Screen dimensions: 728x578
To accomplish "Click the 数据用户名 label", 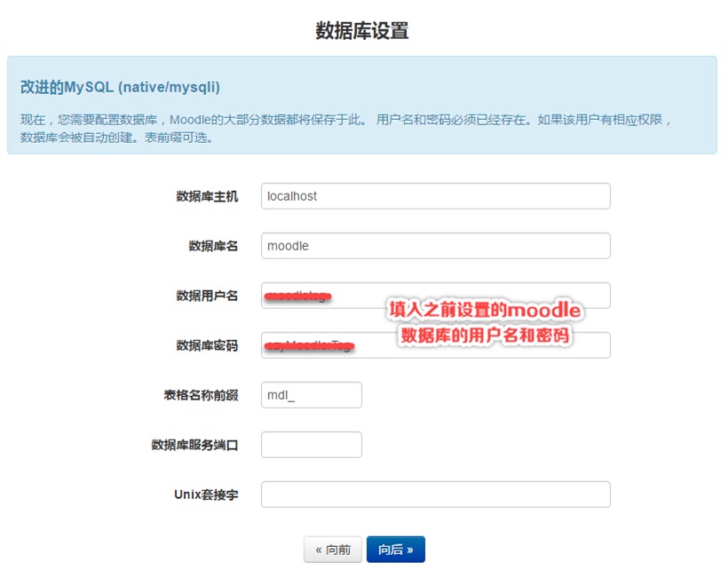I will 207,297.
